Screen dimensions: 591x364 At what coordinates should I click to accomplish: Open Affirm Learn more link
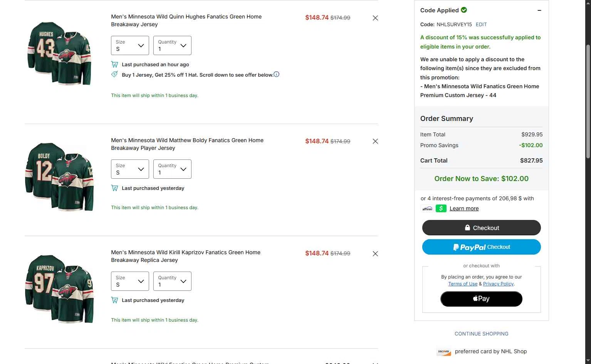tap(464, 208)
